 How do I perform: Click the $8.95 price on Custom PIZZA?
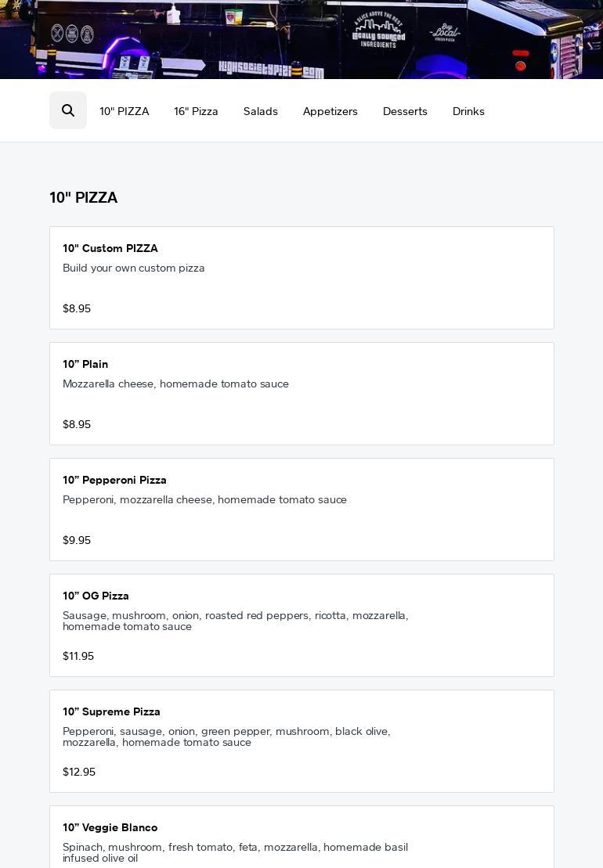tap(77, 309)
